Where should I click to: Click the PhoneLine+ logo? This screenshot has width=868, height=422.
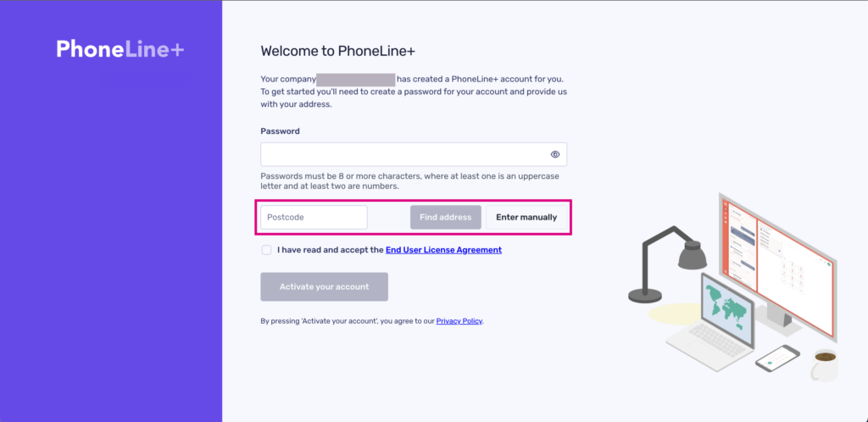tap(120, 50)
